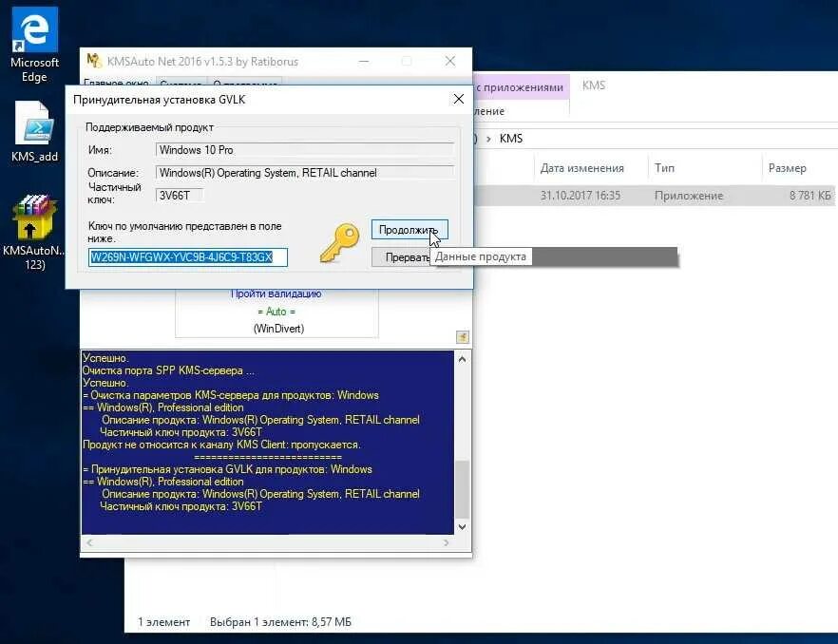Screen dimensions: 838x644
Task: Click the Приложение type cell in Explorer
Action: coord(688,196)
